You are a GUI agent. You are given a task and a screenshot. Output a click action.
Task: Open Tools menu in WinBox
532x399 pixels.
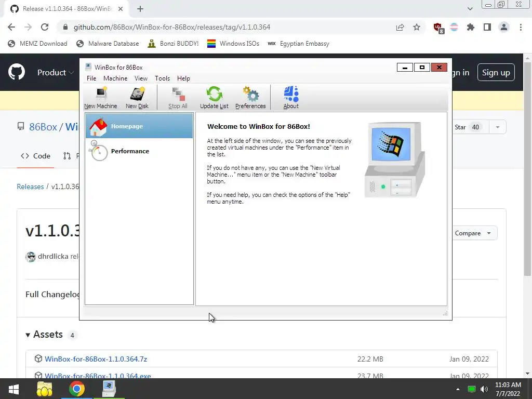click(x=162, y=78)
